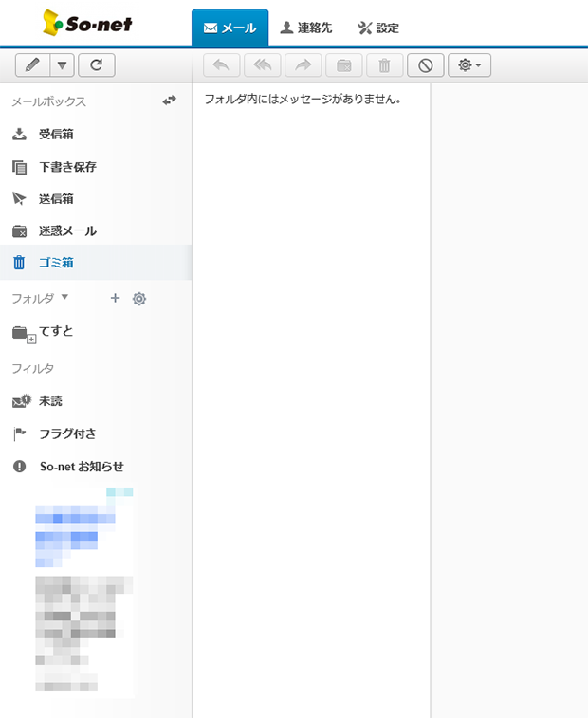
Task: Collapse the フォルダ section triangle
Action: click(65, 297)
